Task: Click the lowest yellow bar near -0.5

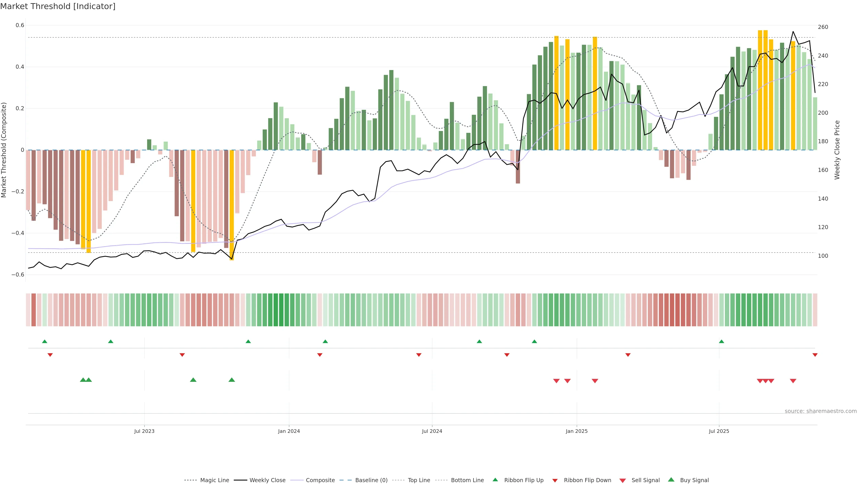Action: click(x=231, y=205)
